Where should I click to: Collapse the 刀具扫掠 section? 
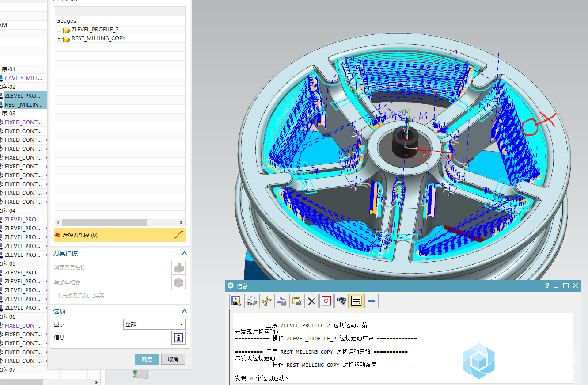[184, 253]
